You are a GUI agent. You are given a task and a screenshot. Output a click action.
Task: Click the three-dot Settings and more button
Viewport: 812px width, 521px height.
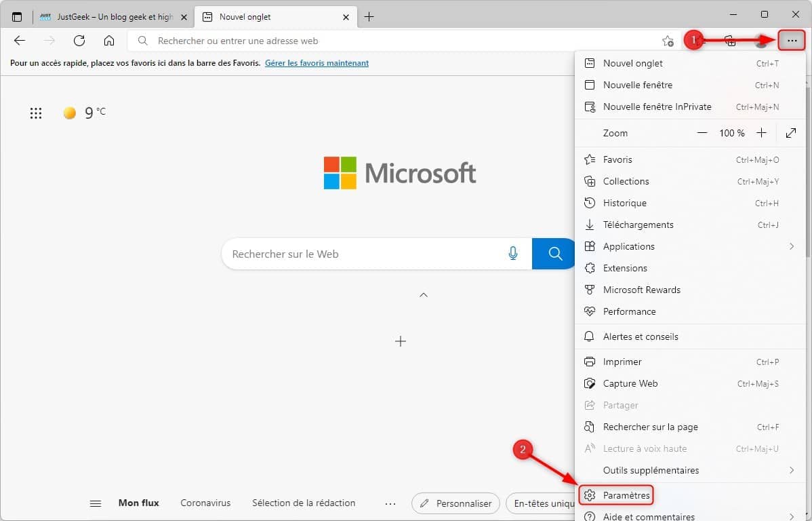tap(792, 41)
